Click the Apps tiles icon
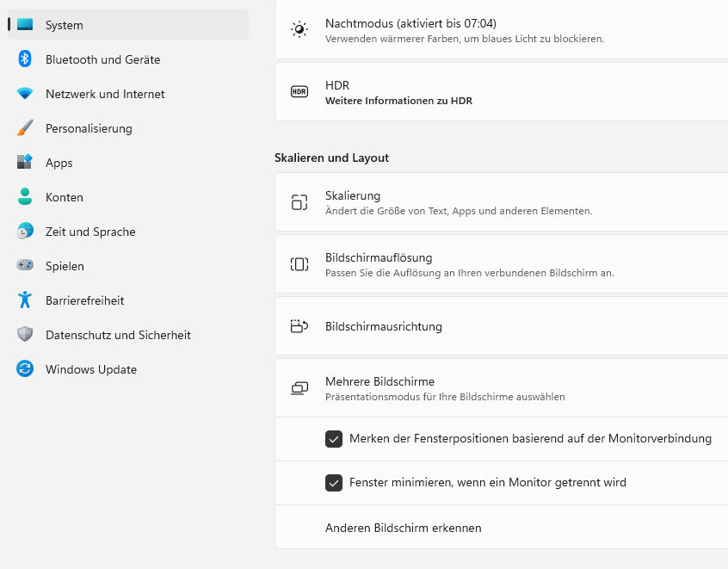The width and height of the screenshot is (728, 569). click(x=25, y=162)
